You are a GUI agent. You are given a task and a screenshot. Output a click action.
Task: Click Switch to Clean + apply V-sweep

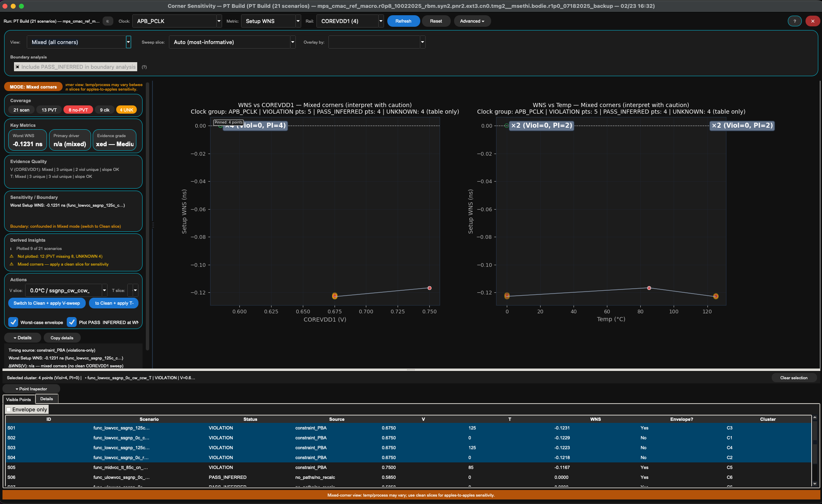coord(47,303)
